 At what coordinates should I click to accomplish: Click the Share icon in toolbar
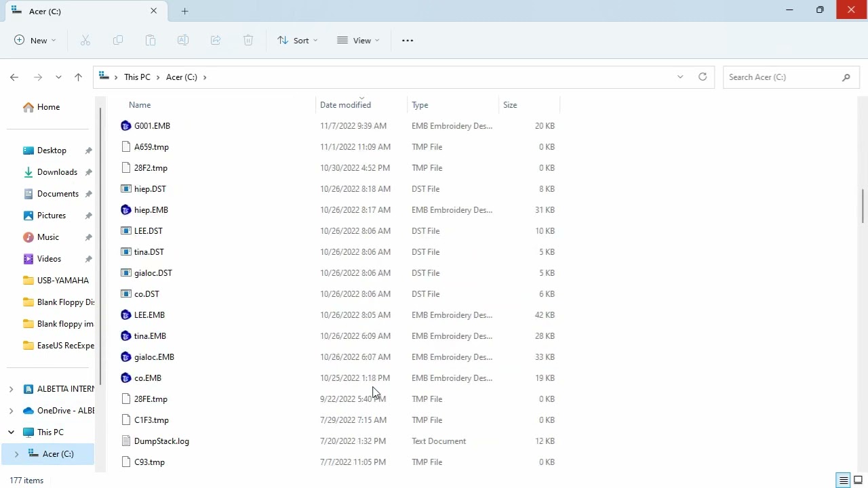pyautogui.click(x=216, y=41)
